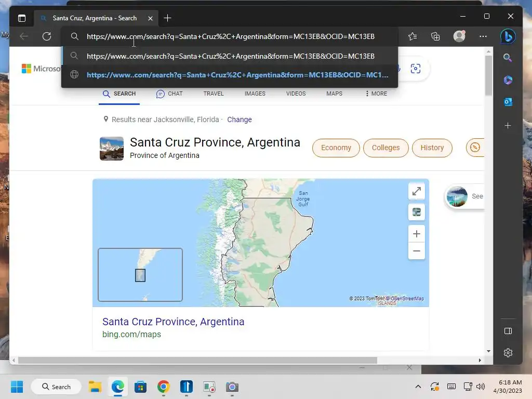The width and height of the screenshot is (532, 399).
Task: Open Edge Settings and more menu
Action: pos(483,36)
